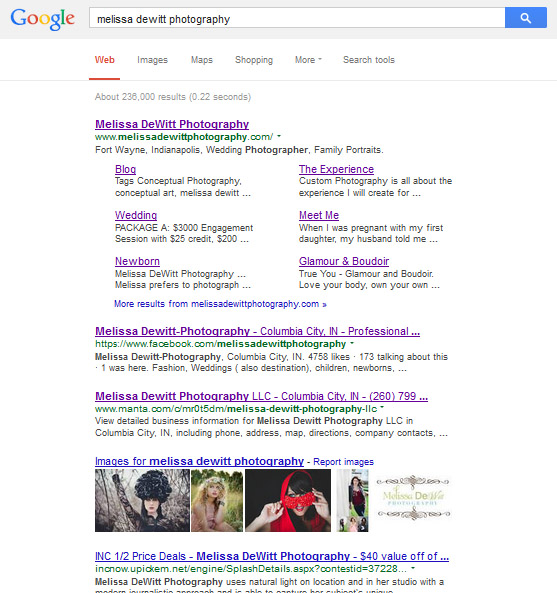Expand arrow next to the manta.com URL
Screen dimensions: 557x593
point(382,408)
